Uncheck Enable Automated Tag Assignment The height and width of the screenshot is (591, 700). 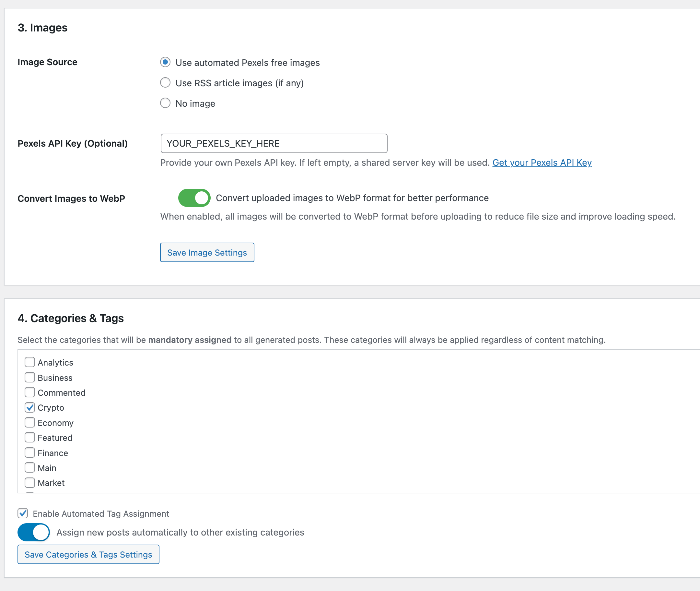click(x=22, y=513)
